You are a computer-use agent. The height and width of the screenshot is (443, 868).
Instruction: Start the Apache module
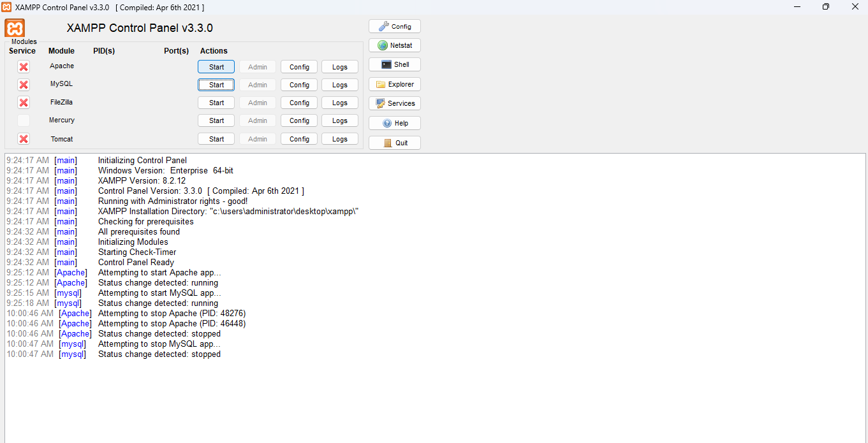coord(216,67)
